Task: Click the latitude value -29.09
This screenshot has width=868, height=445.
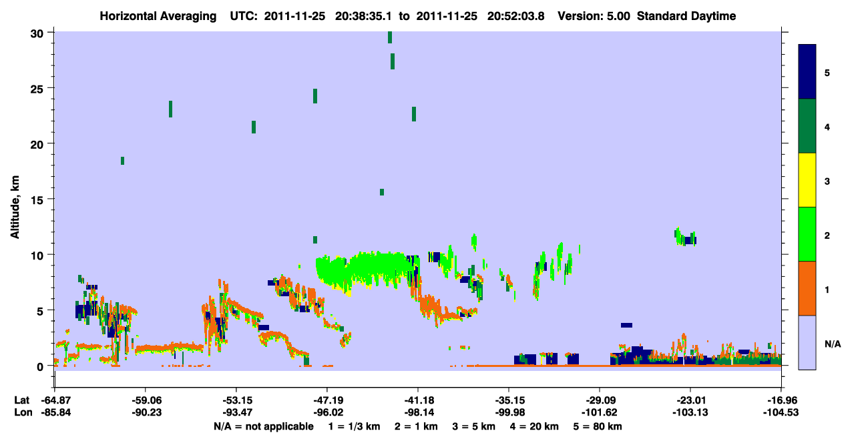Action: tap(600, 400)
